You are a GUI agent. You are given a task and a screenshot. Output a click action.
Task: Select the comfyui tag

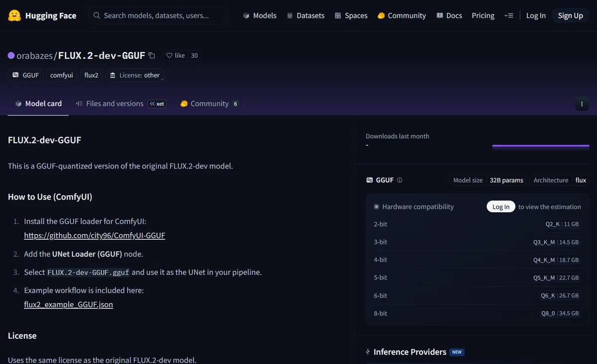(62, 75)
